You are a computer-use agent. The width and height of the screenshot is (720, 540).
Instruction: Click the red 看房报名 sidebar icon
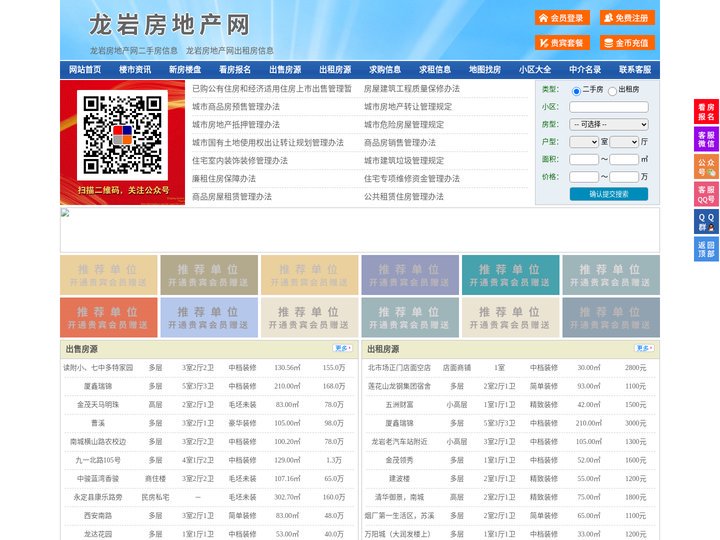point(706,112)
